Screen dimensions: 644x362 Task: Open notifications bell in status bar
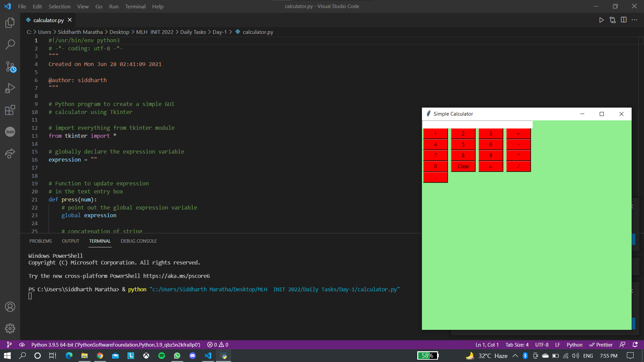(635, 345)
